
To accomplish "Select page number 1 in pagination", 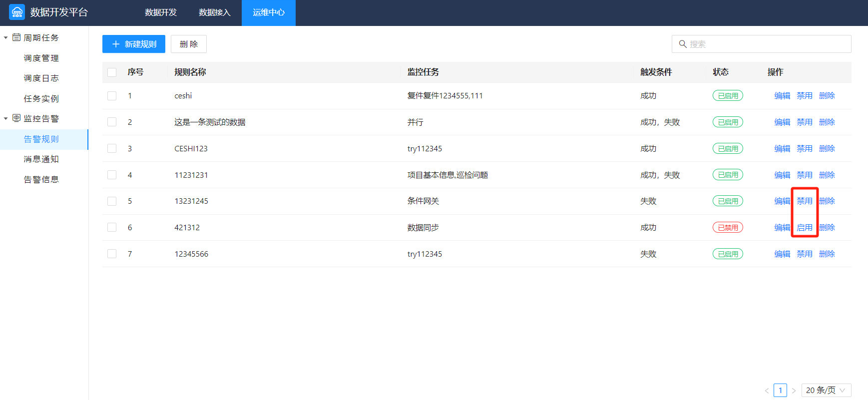I will click(x=780, y=391).
